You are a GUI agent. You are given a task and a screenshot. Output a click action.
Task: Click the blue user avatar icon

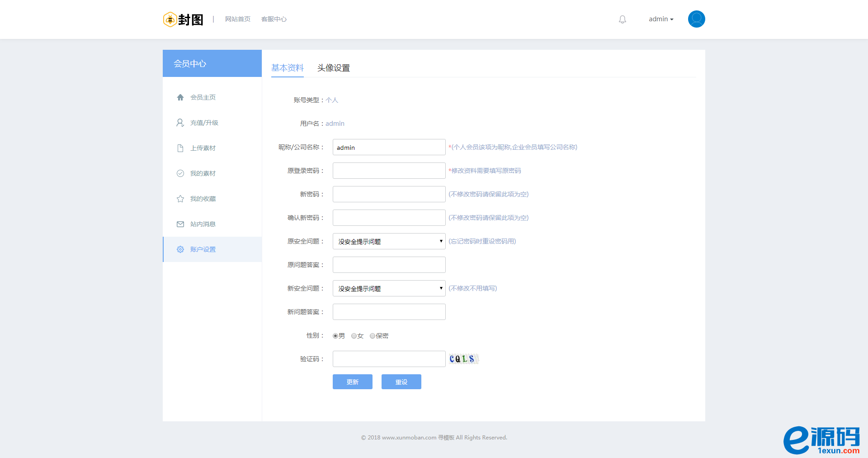[x=696, y=19]
